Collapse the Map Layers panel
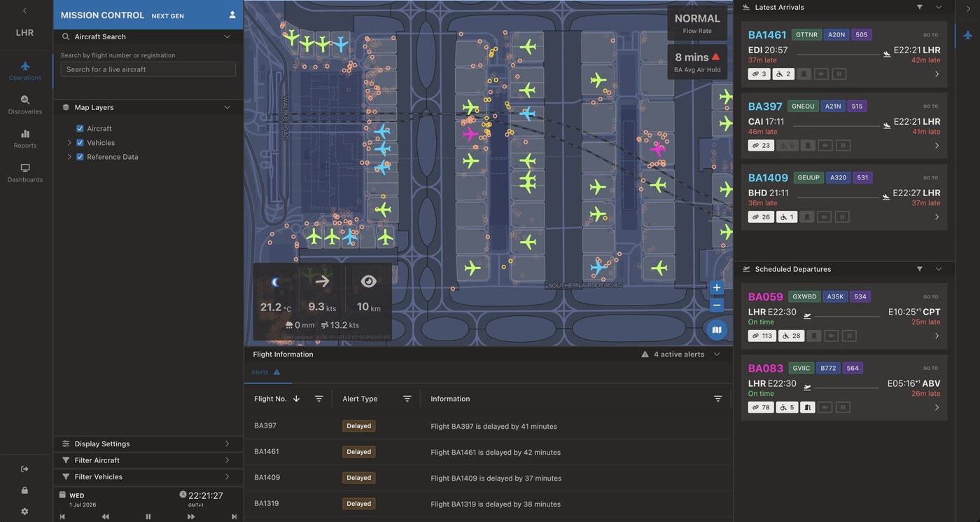The width and height of the screenshot is (980, 522). click(x=227, y=107)
